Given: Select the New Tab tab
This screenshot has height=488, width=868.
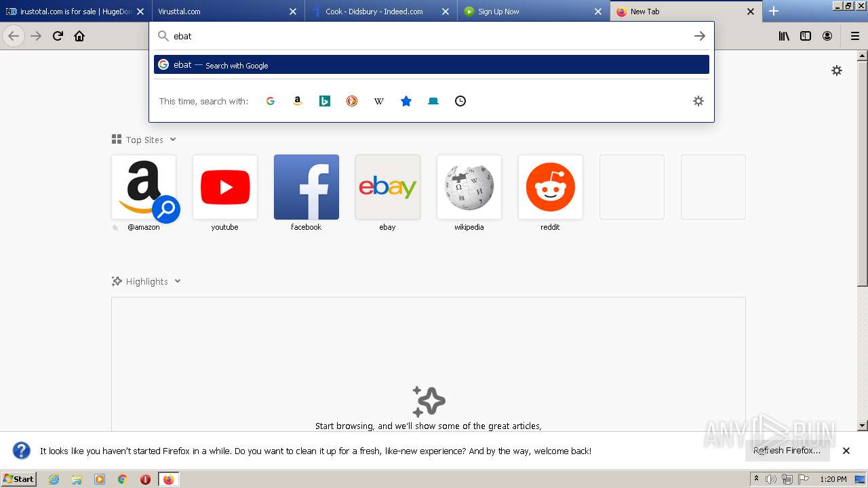Looking at the screenshot, I should (678, 12).
